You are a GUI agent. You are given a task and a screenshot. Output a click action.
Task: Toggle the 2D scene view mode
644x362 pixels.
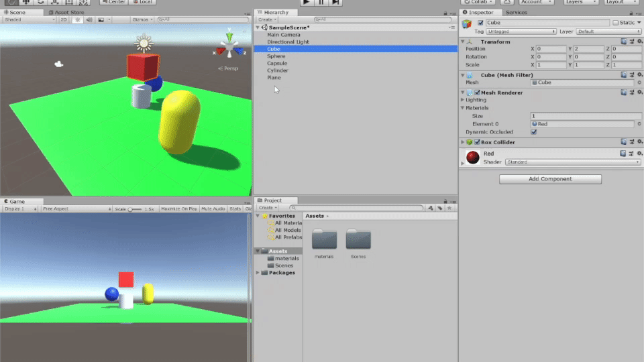64,20
